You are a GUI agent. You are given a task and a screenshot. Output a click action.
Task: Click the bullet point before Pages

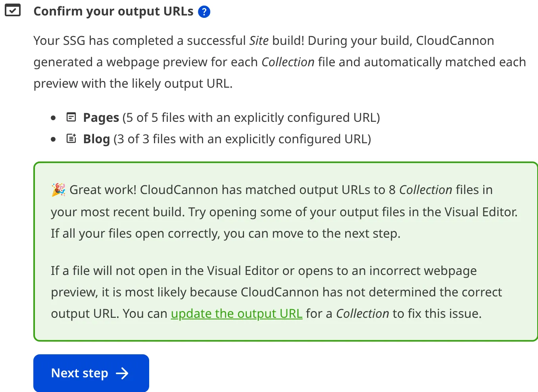pos(54,117)
